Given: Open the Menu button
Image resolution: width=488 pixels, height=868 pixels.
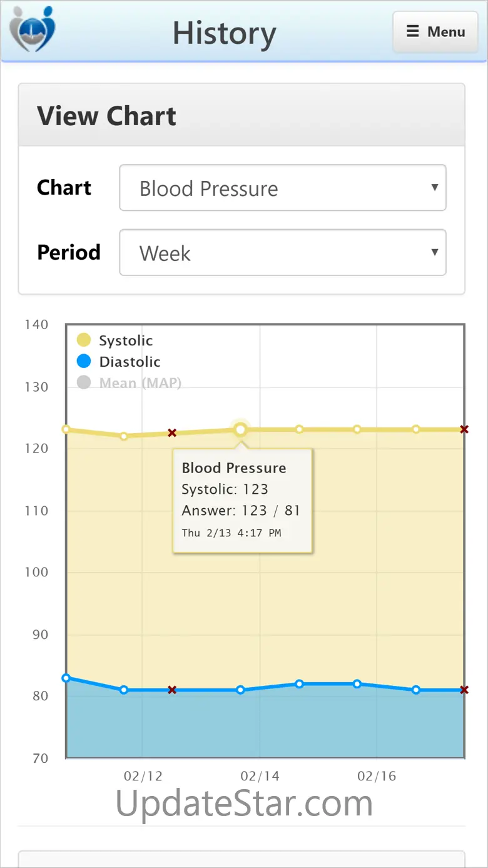Looking at the screenshot, I should click(x=437, y=31).
